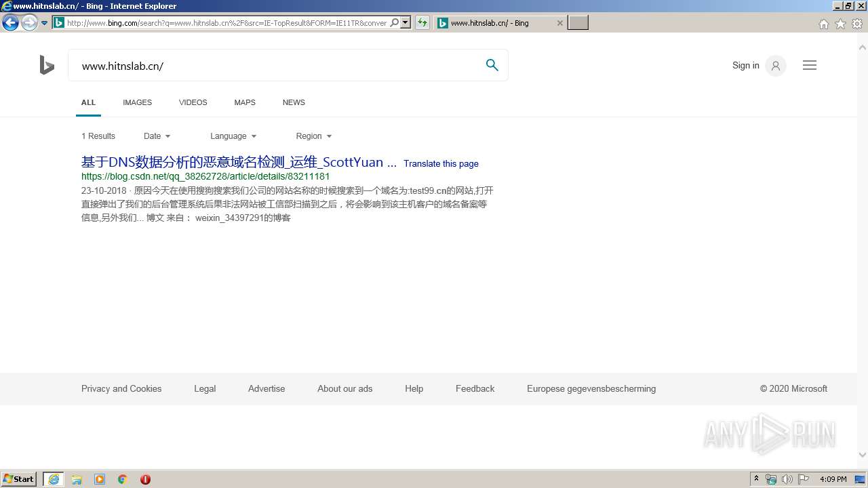Expand the Date filter dropdown

[157, 136]
